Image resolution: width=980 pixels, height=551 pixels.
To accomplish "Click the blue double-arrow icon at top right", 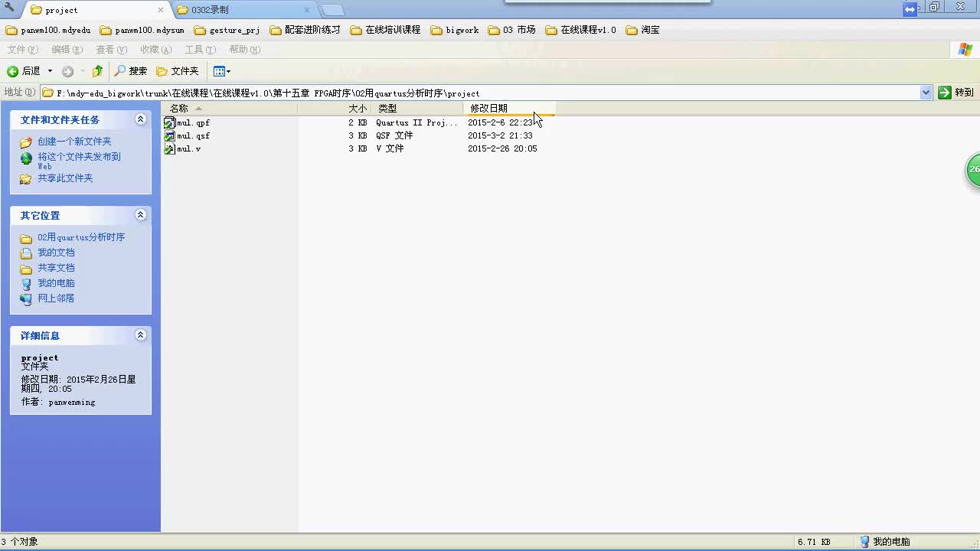I will coord(910,9).
